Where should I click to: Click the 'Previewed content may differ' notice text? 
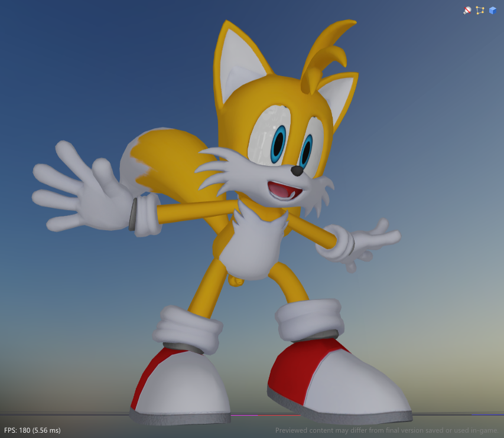tap(386, 430)
